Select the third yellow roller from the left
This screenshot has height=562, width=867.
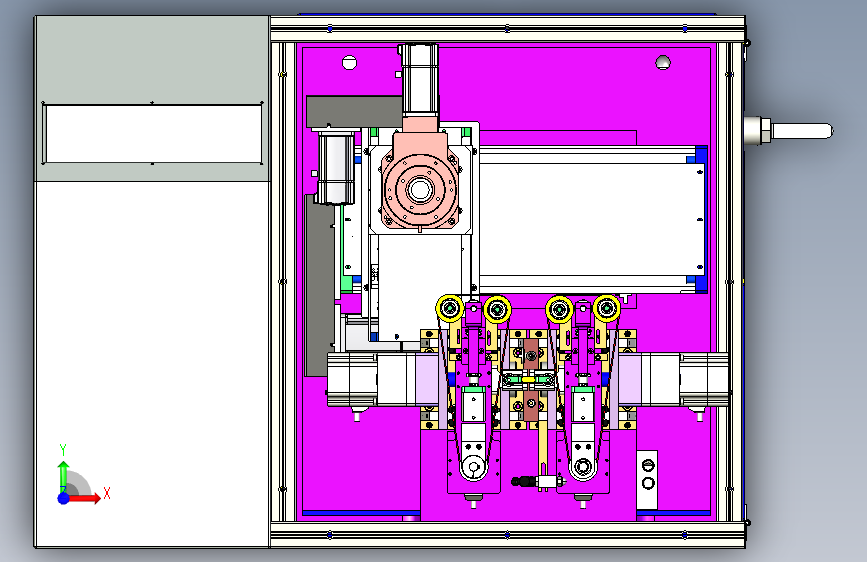coord(559,309)
